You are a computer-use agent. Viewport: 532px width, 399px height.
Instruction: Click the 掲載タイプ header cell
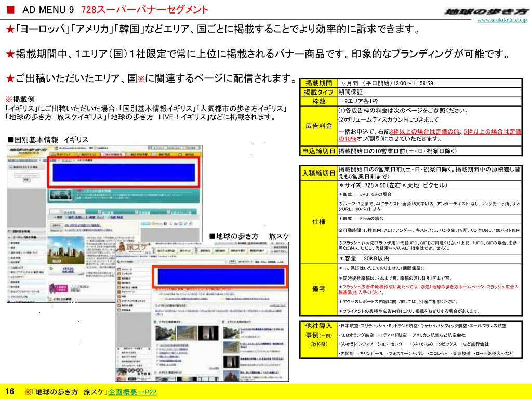point(318,92)
